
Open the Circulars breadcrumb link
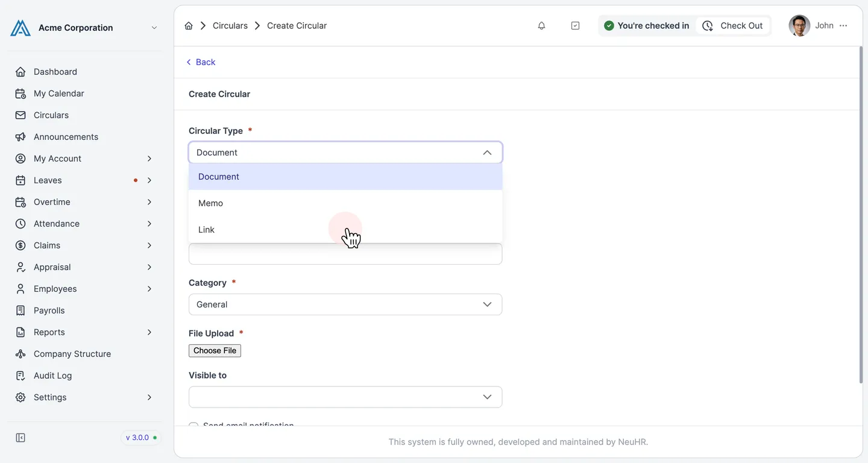tap(230, 26)
